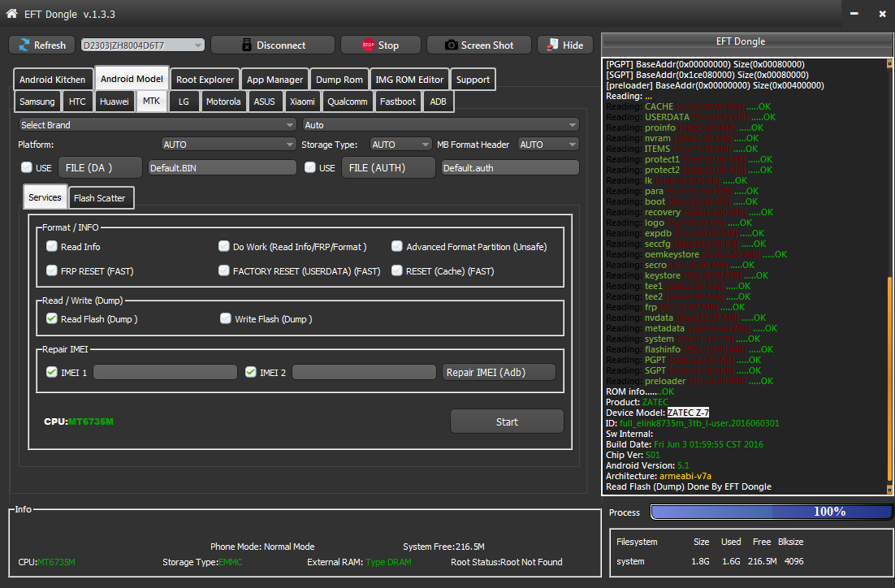Switch to Dump Rom tab
The height and width of the screenshot is (588, 895).
coord(339,80)
